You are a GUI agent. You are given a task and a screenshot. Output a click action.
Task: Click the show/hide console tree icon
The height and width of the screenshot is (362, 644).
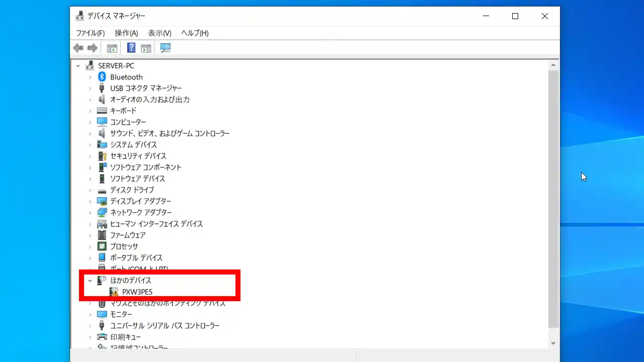112,48
